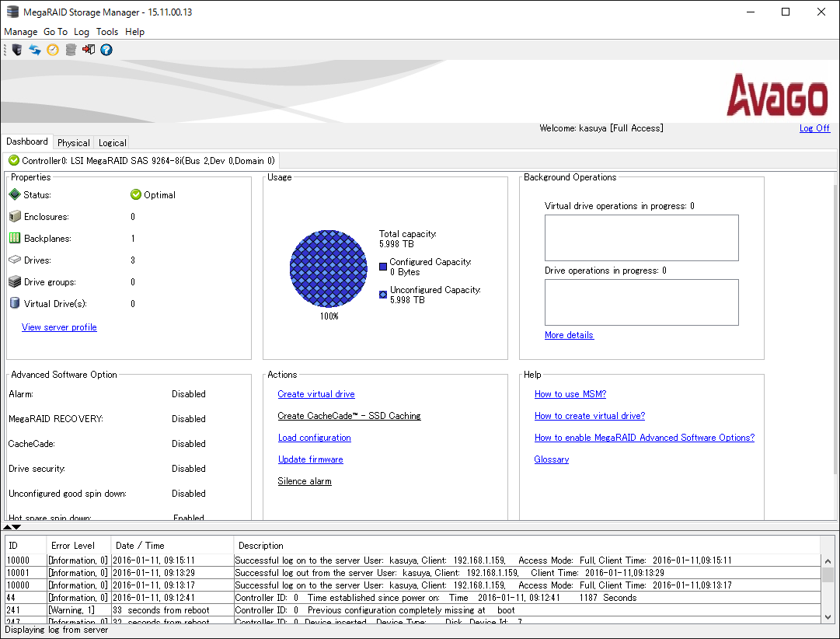Screen dimensions: 840x639
Task: Click the Unconfigured Capacity legend swatch
Action: coord(383,295)
